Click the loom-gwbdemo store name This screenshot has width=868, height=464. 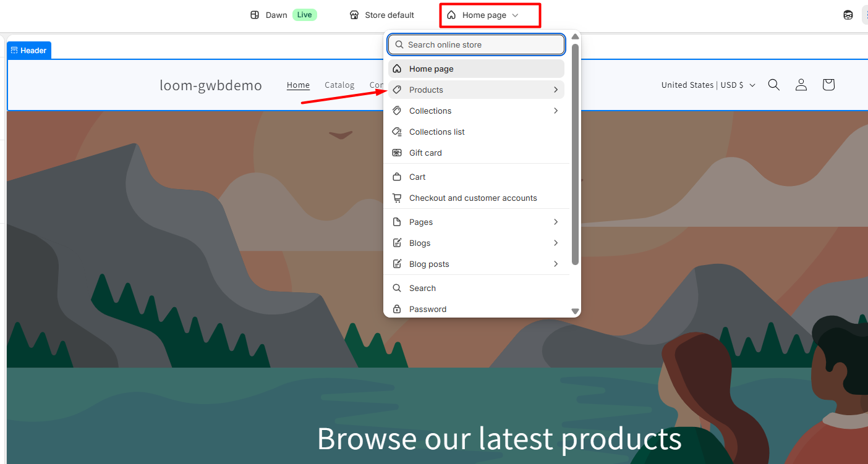tap(210, 85)
